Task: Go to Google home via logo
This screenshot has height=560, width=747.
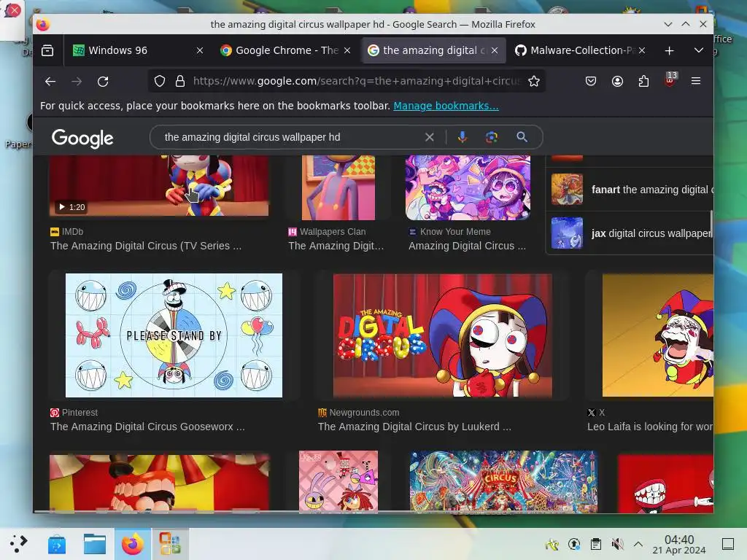Action: [82, 138]
